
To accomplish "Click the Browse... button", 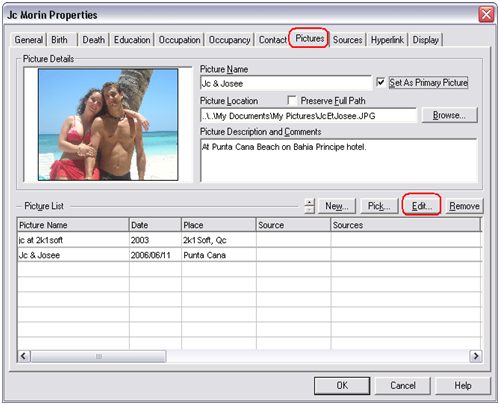I will tap(449, 115).
